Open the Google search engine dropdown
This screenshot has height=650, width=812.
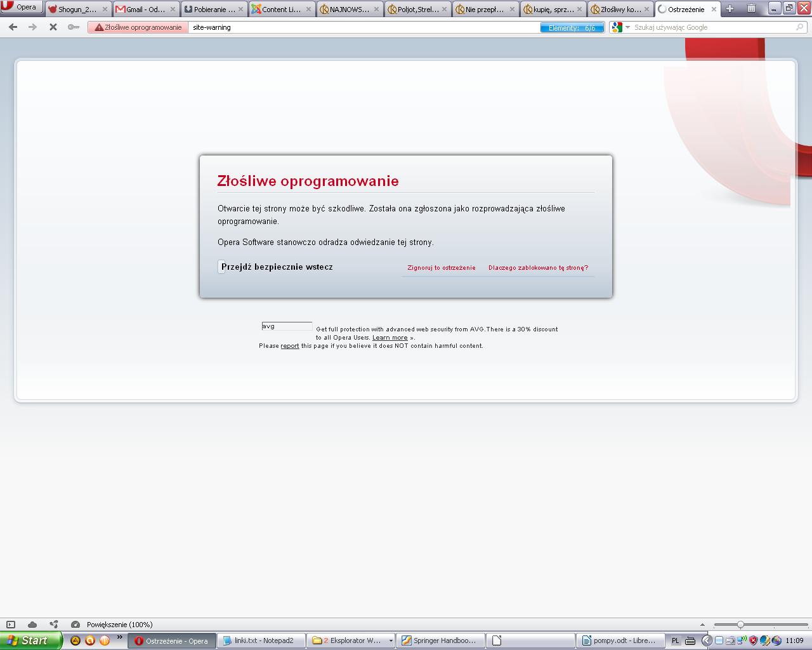click(620, 27)
